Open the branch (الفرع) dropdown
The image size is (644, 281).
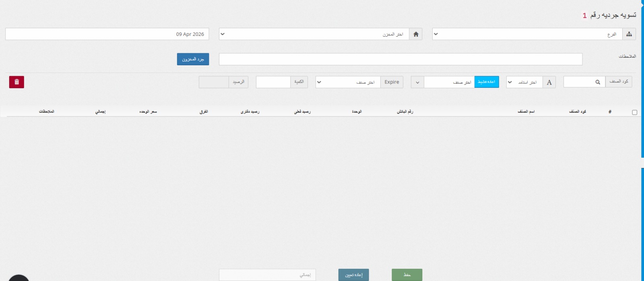pos(527,34)
